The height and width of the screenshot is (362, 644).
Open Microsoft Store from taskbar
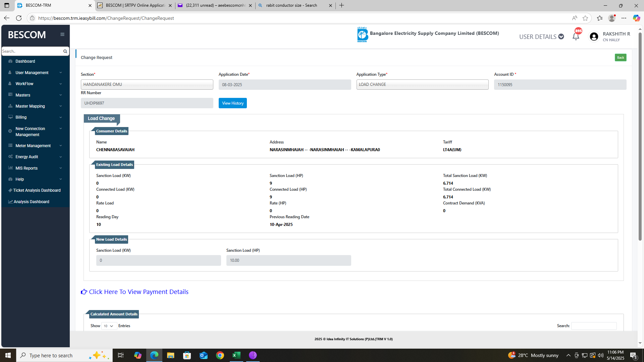187,355
